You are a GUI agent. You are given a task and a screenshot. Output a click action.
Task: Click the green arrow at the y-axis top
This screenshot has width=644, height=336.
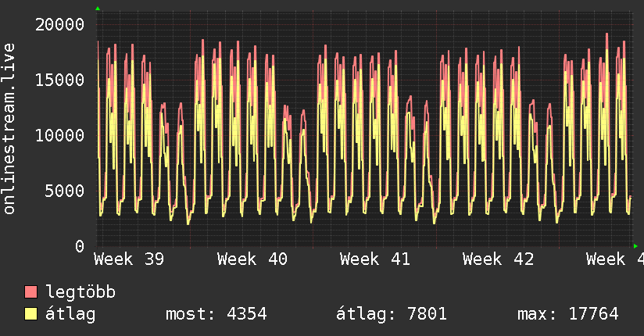pos(98,9)
